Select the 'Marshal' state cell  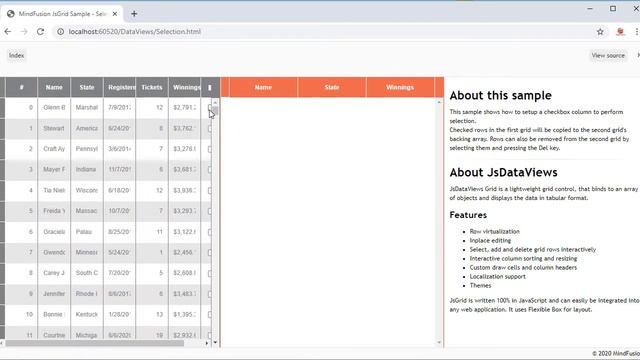(x=87, y=107)
